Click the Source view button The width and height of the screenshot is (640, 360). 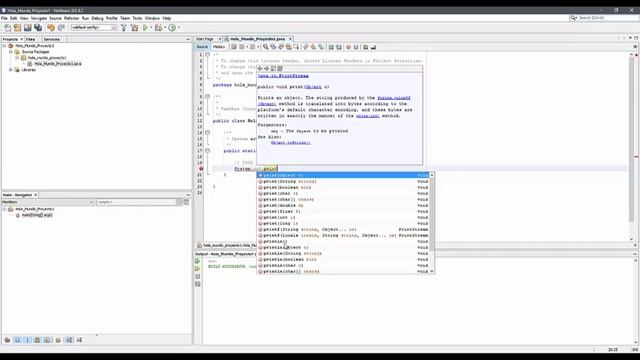click(202, 47)
